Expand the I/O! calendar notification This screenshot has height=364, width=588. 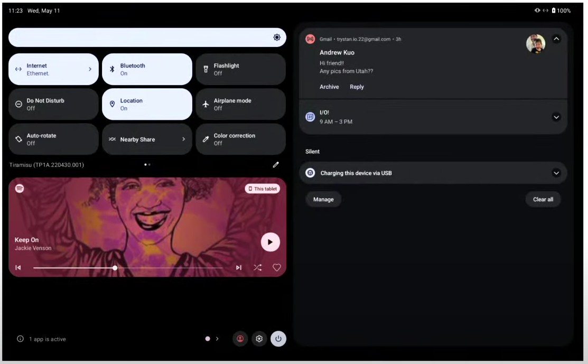tap(556, 117)
